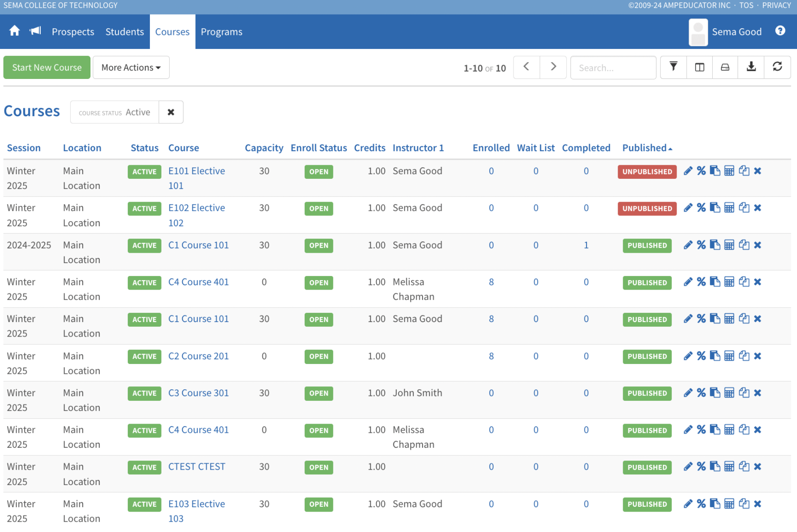Image resolution: width=797 pixels, height=532 pixels.
Task: Remove the Course Status Active filter
Action: [x=171, y=112]
